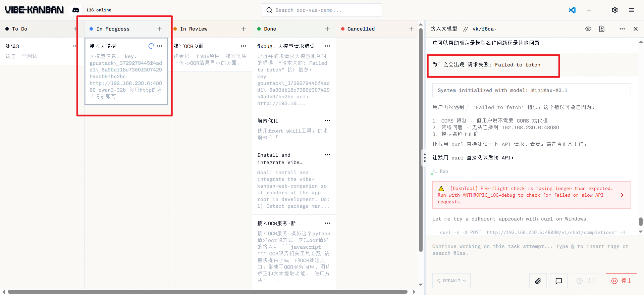This screenshot has height=295, width=644.
Task: Click the panel resize handle dots
Action: (x=425, y=158)
